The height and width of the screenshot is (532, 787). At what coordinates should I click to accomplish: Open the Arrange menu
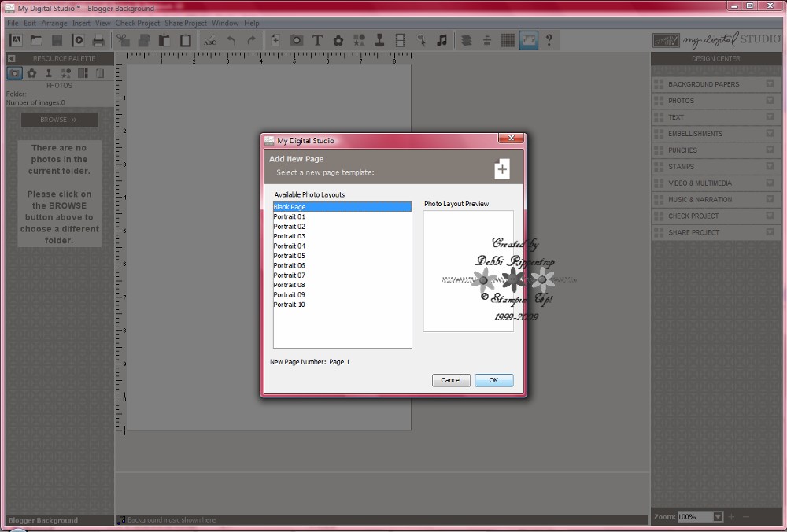pos(54,23)
